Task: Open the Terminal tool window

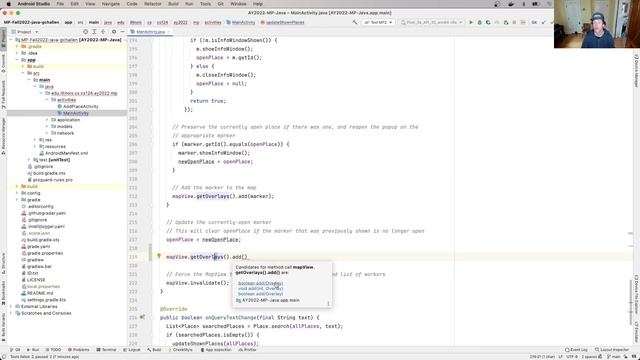Action: (107, 350)
